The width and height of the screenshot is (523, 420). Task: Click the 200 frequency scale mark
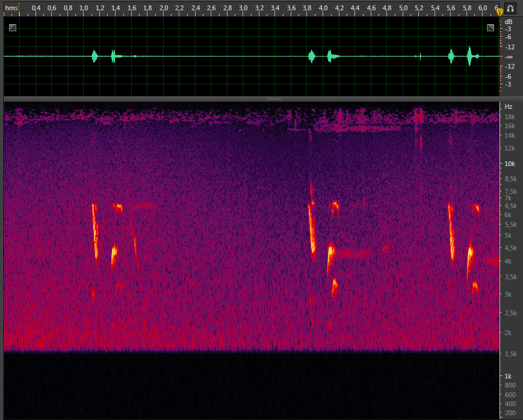tap(510, 413)
